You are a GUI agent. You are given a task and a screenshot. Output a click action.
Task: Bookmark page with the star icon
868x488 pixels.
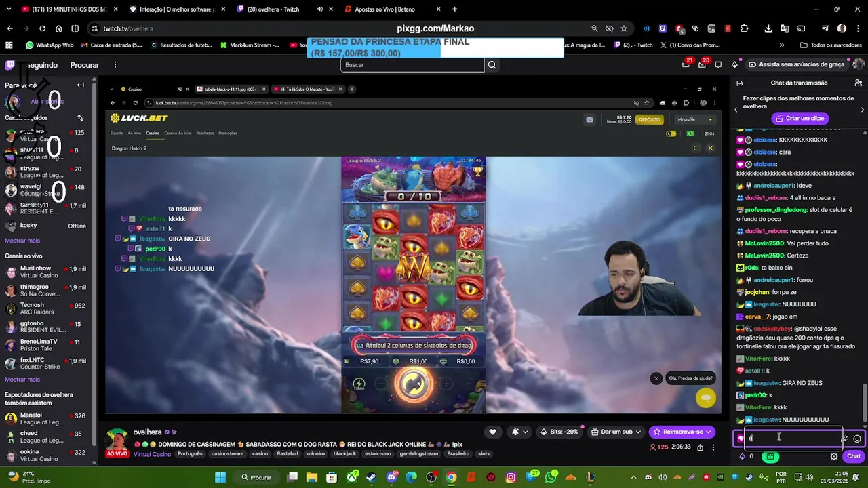[624, 28]
